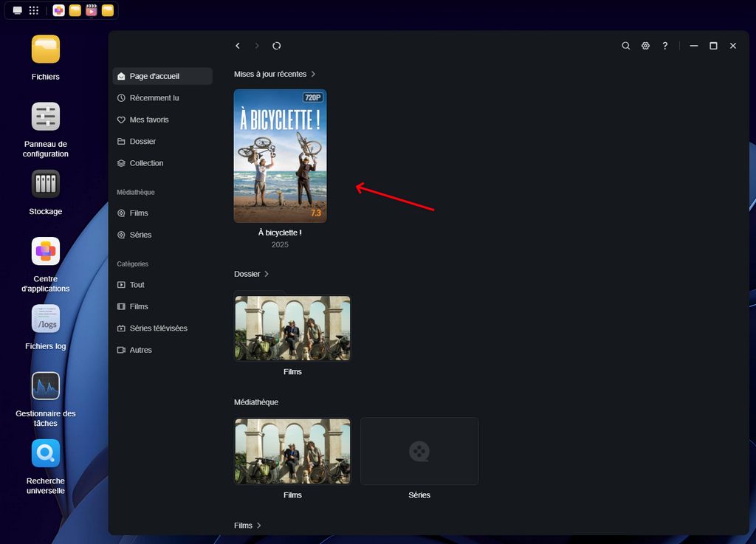The width and height of the screenshot is (756, 544).
Task: Click the app grid icon in top bar
Action: [x=34, y=10]
